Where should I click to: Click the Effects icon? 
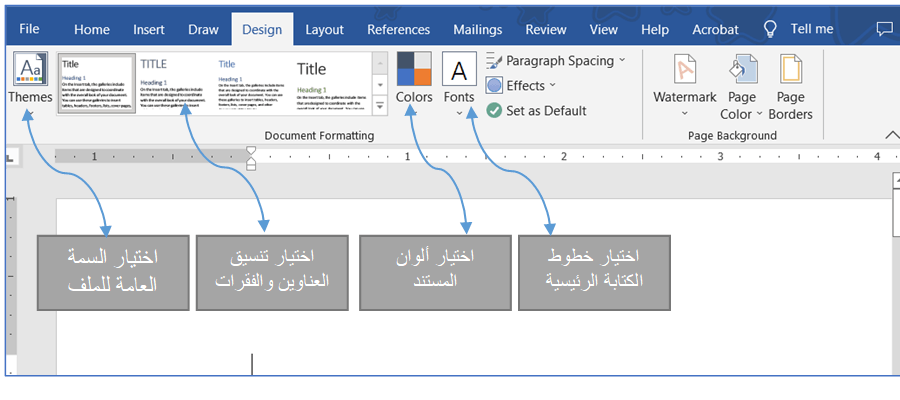tap(494, 86)
